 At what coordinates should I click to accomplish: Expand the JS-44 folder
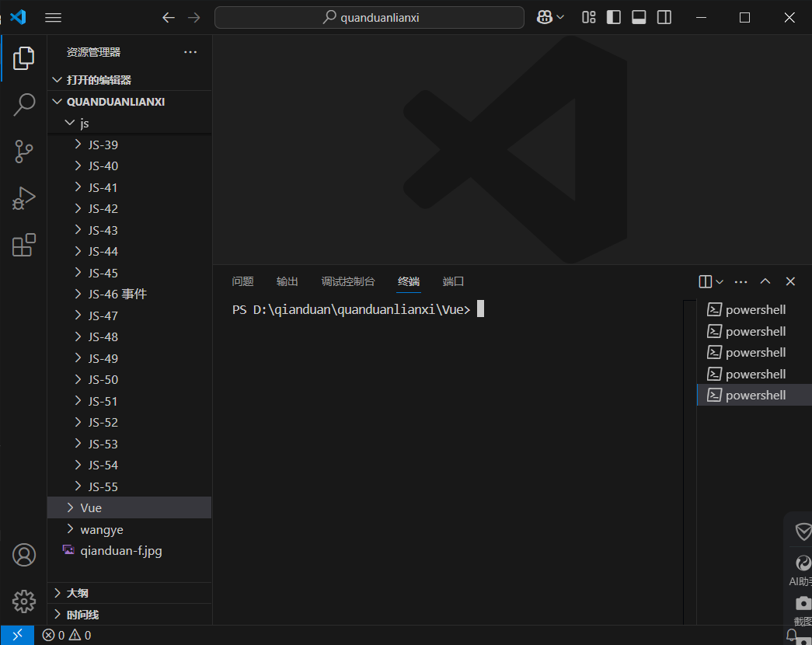click(x=78, y=251)
